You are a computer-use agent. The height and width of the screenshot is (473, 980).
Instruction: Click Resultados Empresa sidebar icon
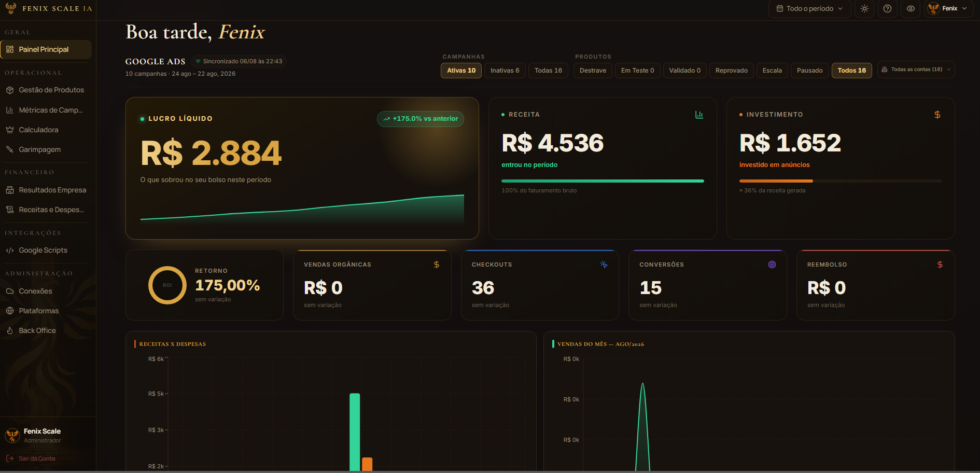pos(10,190)
